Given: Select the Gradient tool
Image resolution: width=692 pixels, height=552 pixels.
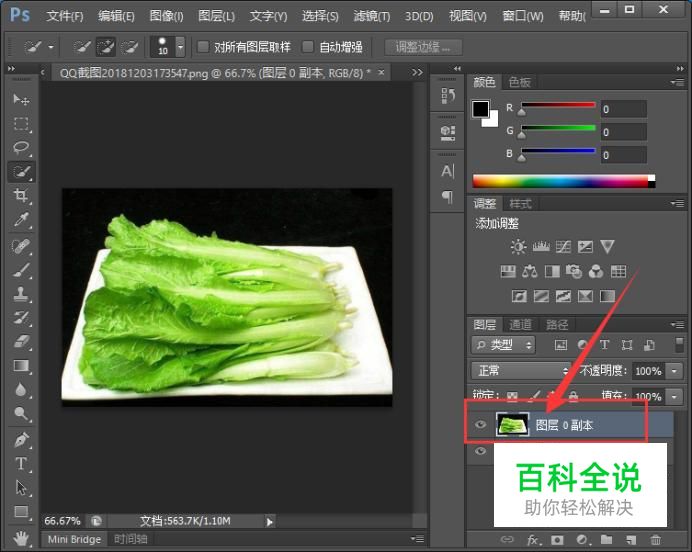Looking at the screenshot, I should pyautogui.click(x=21, y=366).
